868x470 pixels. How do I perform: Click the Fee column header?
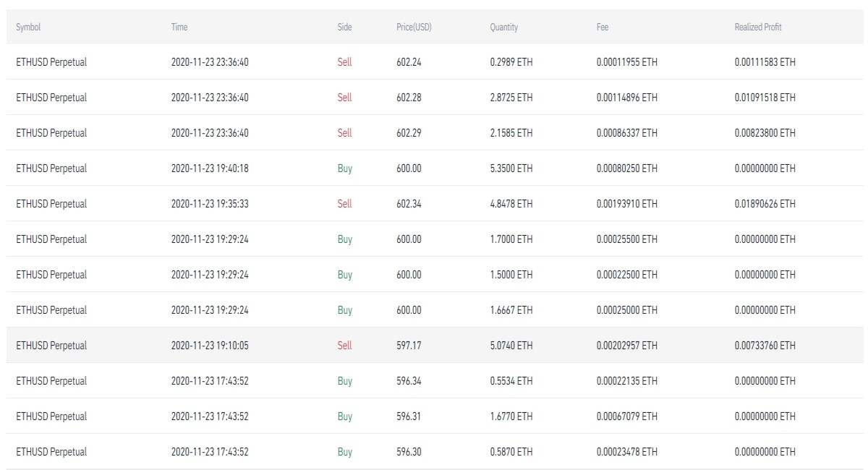click(603, 27)
